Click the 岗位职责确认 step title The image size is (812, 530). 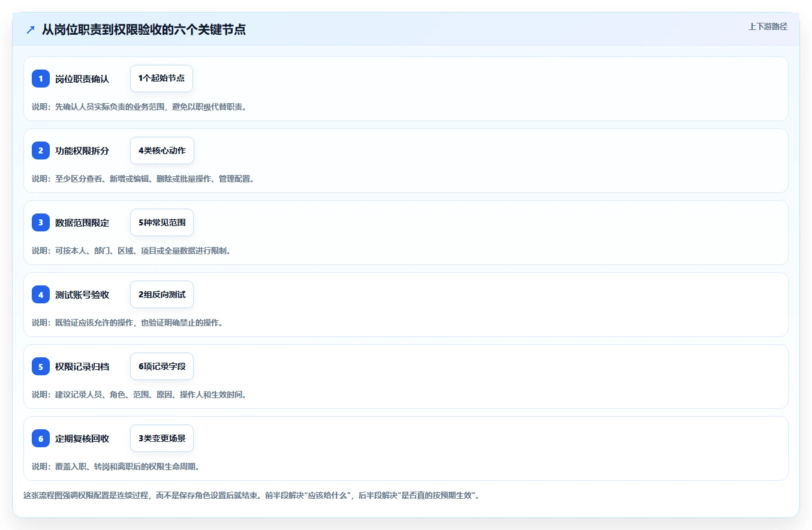82,79
